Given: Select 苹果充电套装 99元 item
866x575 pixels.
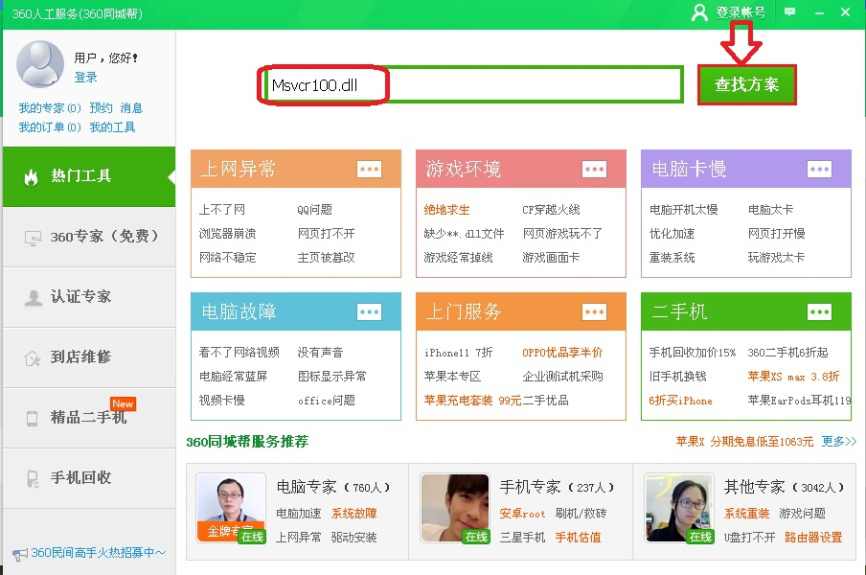Looking at the screenshot, I should pos(472,400).
